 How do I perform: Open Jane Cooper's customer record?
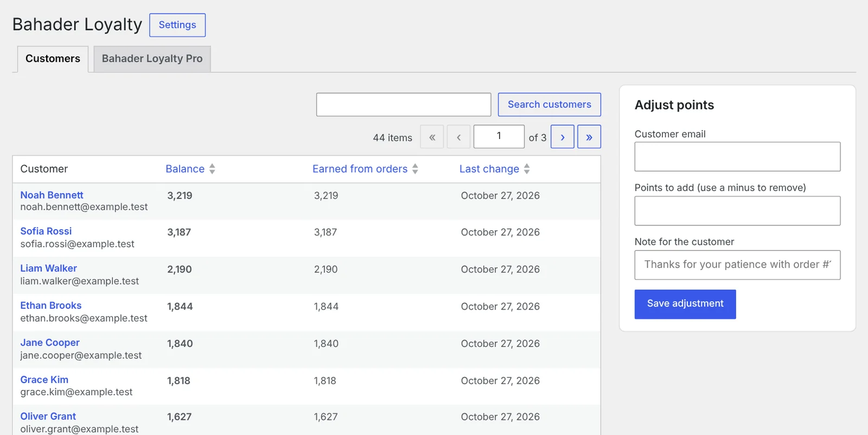(x=50, y=343)
